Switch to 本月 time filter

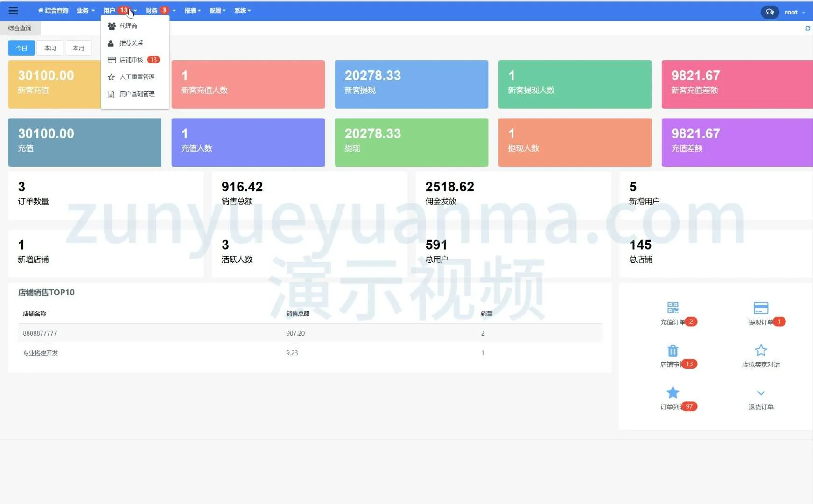78,48
